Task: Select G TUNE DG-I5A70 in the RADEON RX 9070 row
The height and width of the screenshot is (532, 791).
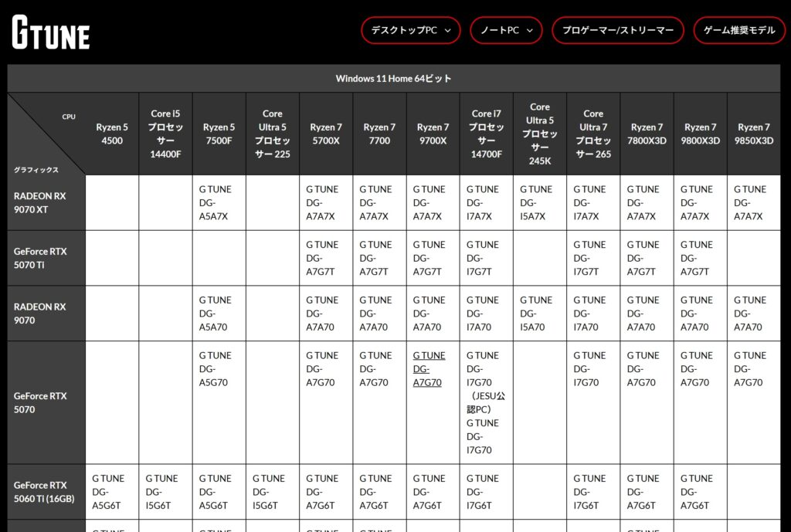Action: click(539, 313)
